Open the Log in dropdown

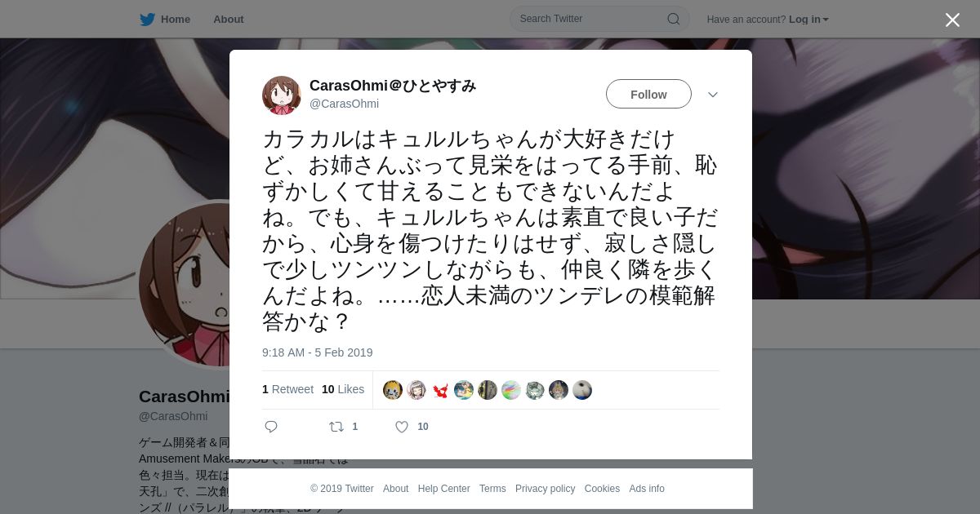(808, 20)
